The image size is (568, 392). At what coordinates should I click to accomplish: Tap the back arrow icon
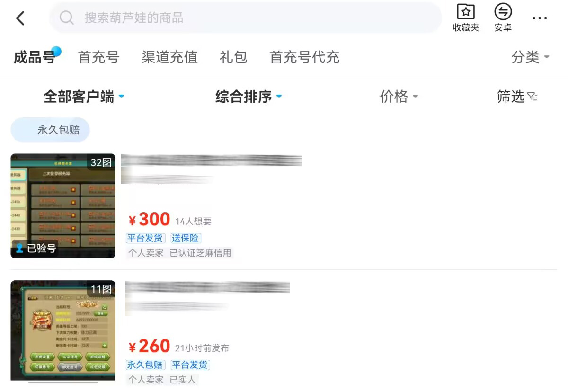pos(20,18)
